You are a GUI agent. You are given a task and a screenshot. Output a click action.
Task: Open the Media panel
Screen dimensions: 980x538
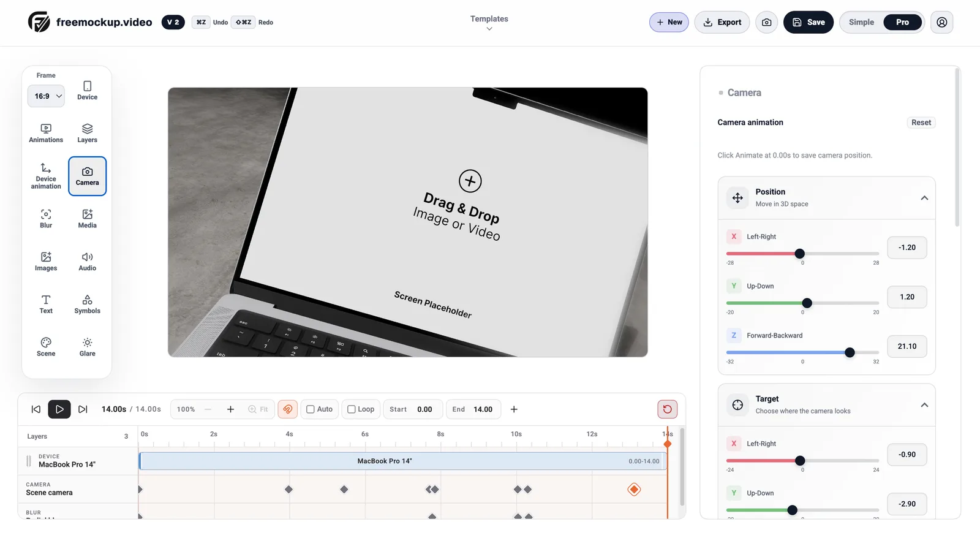coord(87,219)
